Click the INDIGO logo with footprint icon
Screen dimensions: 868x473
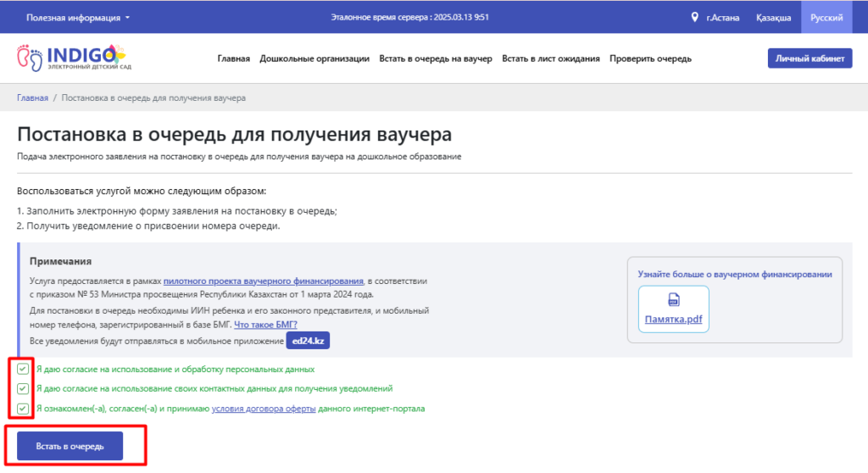coord(75,57)
